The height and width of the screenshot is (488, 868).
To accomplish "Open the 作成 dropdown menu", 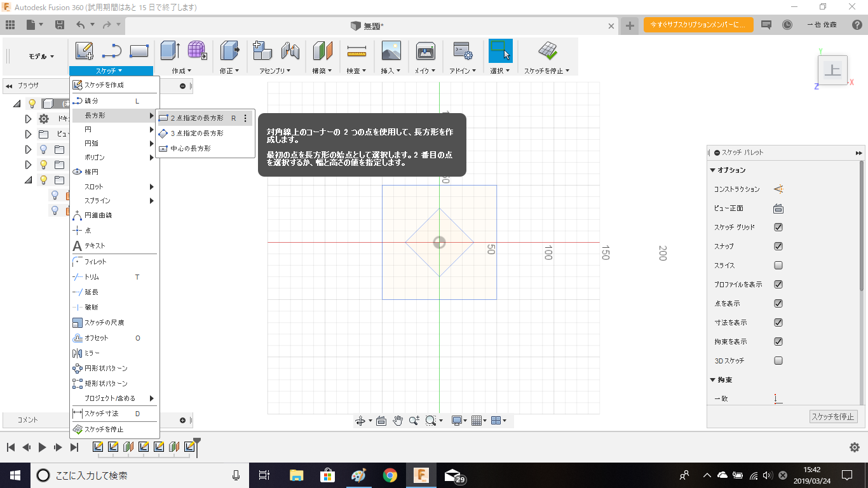I will click(182, 71).
